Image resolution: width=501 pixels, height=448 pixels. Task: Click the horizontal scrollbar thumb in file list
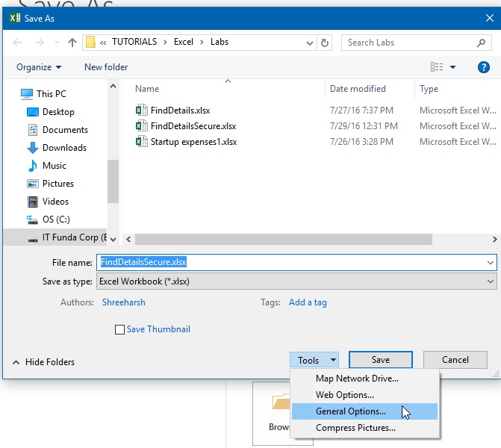pos(284,240)
